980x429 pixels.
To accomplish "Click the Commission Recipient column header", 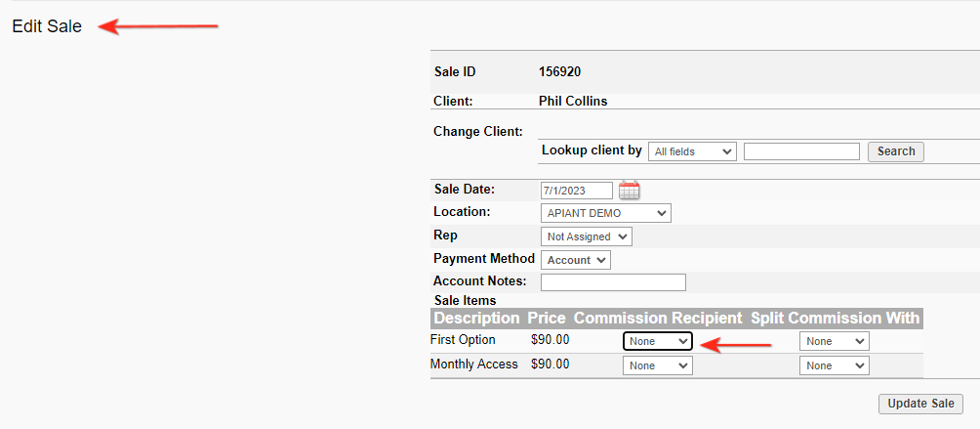I will pyautogui.click(x=658, y=319).
